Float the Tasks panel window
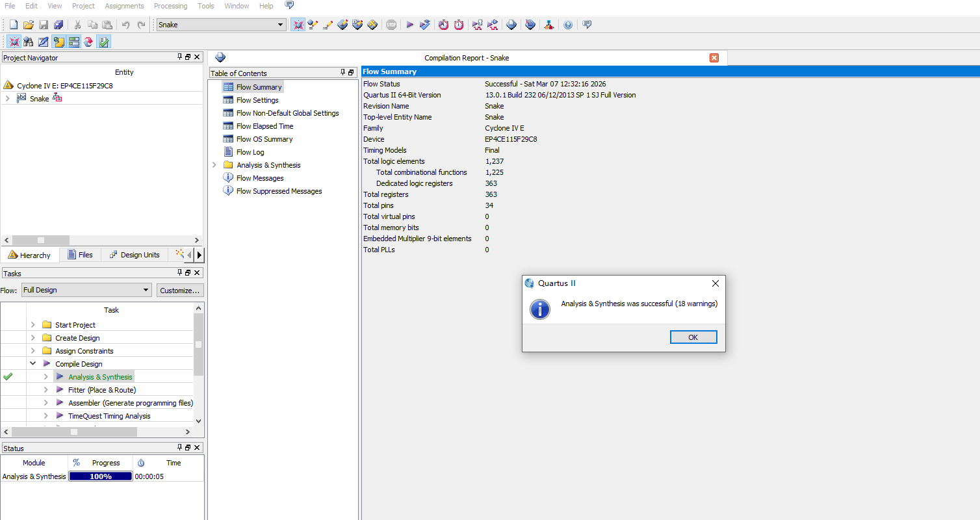 click(x=188, y=272)
